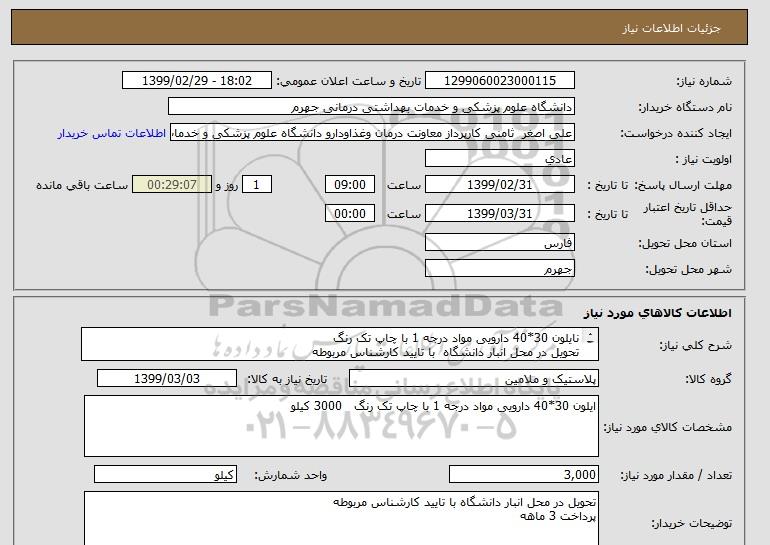This screenshot has height=545, width=770.
Task: Click the buyer notes text area
Action: click(x=341, y=518)
